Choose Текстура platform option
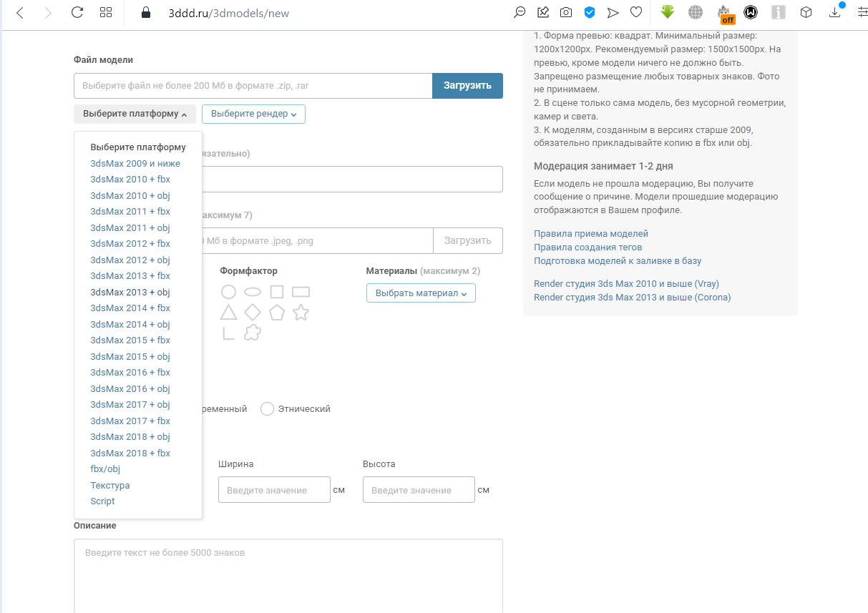Image resolution: width=868 pixels, height=613 pixels. [x=110, y=485]
